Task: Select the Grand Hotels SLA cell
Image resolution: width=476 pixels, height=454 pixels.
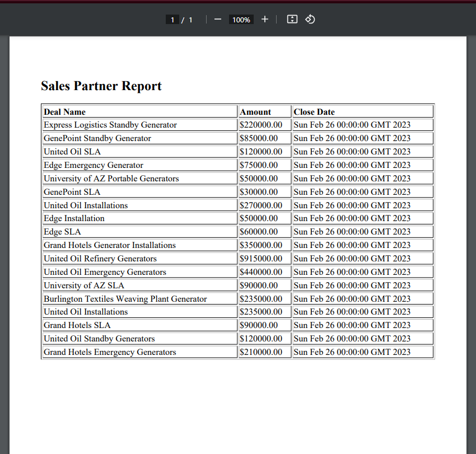Action: pos(140,325)
